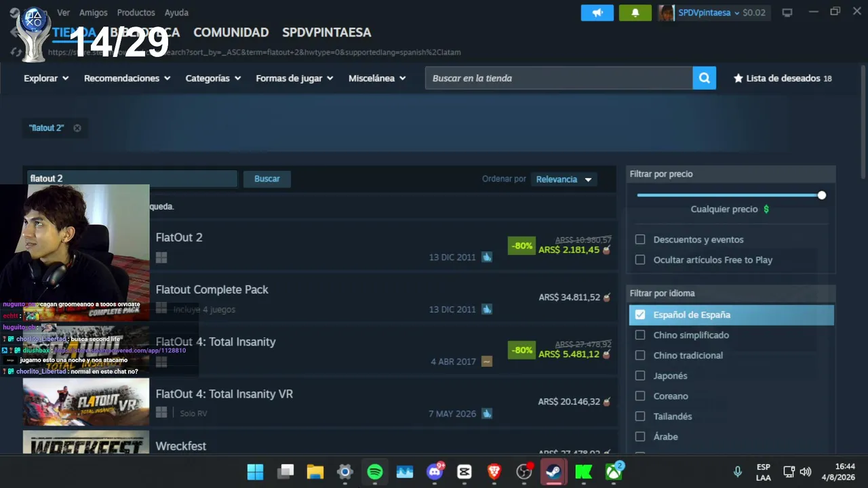Click the FlatOut 4 VR game thumbnail

[86, 403]
